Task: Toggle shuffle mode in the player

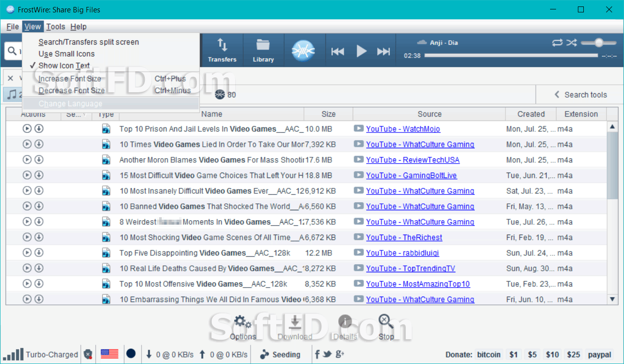Action: (572, 43)
